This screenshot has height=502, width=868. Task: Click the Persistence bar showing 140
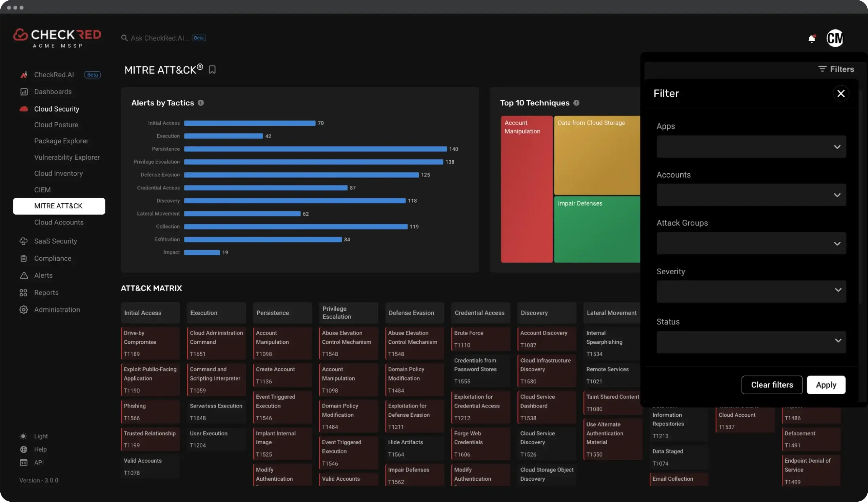click(x=315, y=149)
